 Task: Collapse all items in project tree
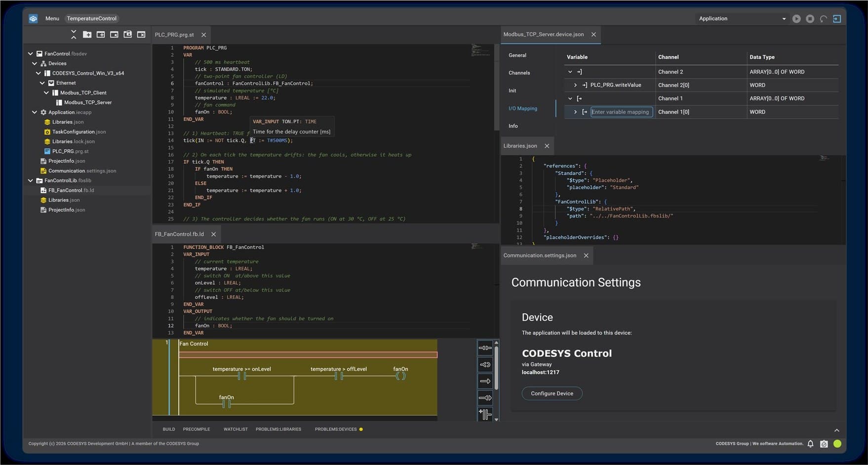(74, 34)
